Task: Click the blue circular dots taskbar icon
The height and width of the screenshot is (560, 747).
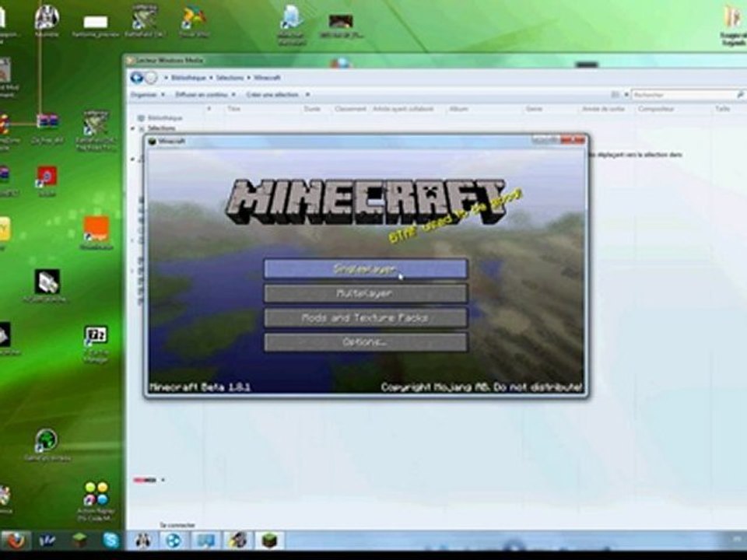Action: point(174,541)
